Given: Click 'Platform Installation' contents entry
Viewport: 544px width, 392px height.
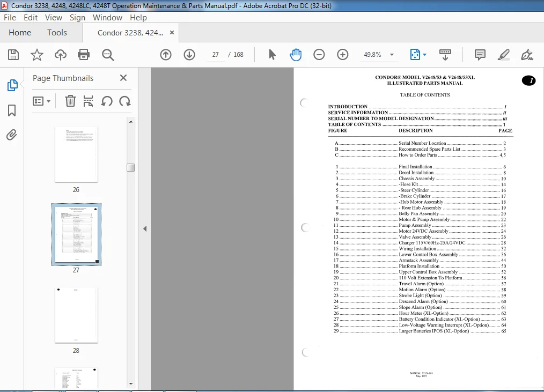Looking at the screenshot, I should point(419,266).
